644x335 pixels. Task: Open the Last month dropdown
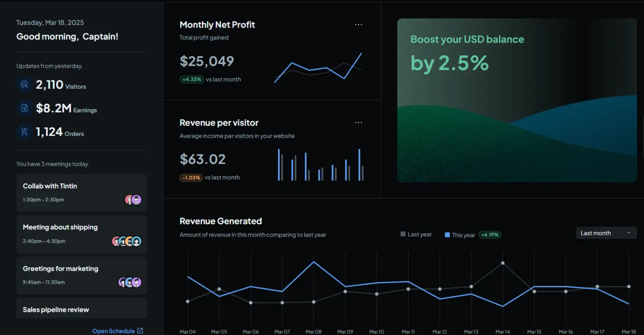pos(606,233)
